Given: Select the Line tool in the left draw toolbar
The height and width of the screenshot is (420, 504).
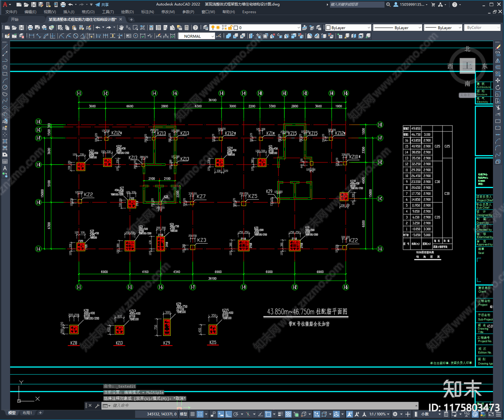Looking at the screenshot, I should coord(5,47).
